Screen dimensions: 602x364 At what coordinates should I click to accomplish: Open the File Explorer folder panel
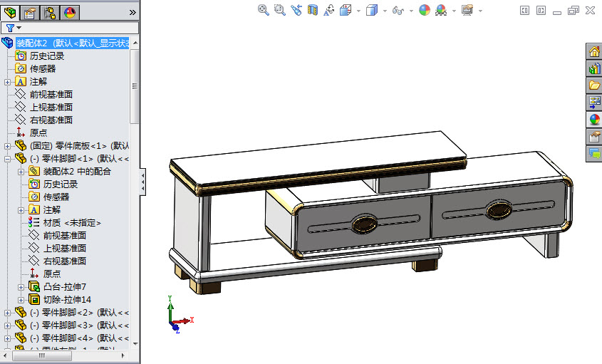pyautogui.click(x=594, y=85)
